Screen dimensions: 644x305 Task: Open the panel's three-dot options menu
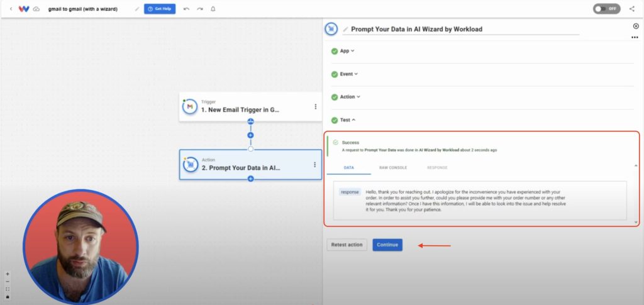[x=635, y=37]
